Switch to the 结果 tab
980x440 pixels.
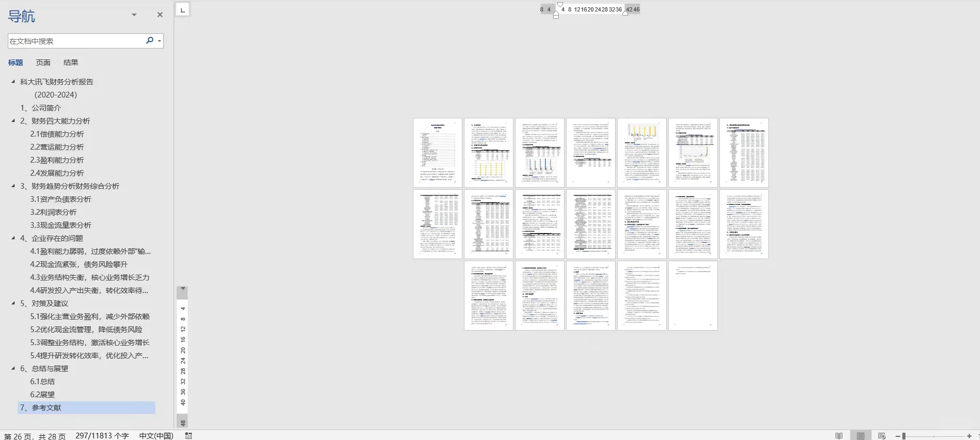click(x=71, y=63)
